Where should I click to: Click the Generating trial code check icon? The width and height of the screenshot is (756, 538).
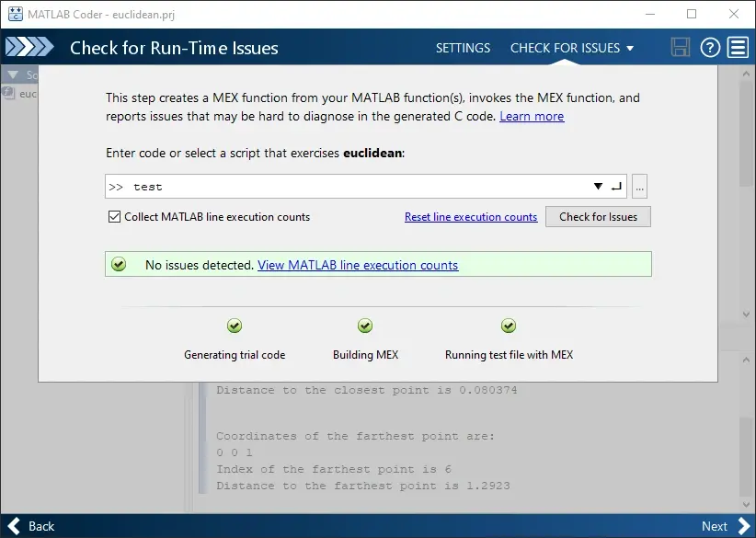pos(235,326)
